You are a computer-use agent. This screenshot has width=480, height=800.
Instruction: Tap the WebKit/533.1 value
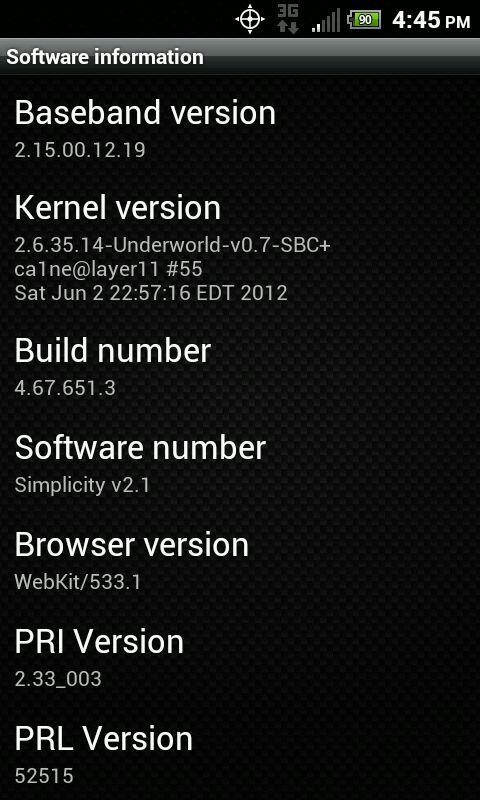tap(78, 582)
